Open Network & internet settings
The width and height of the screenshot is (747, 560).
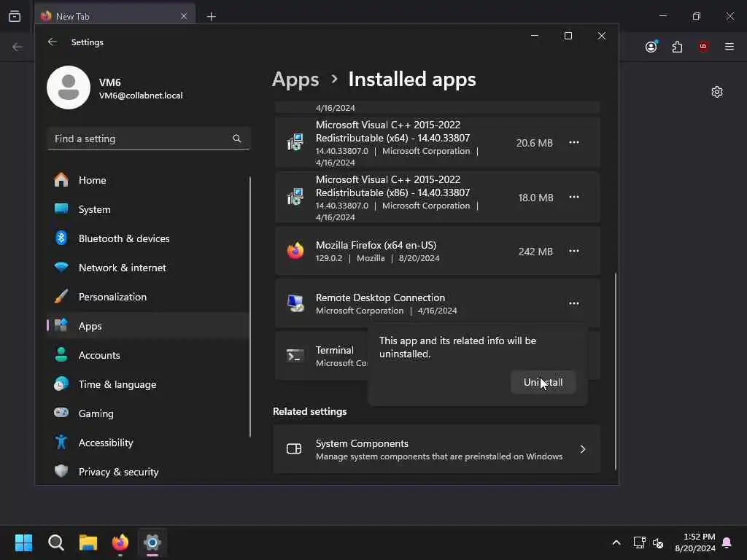coord(147,268)
